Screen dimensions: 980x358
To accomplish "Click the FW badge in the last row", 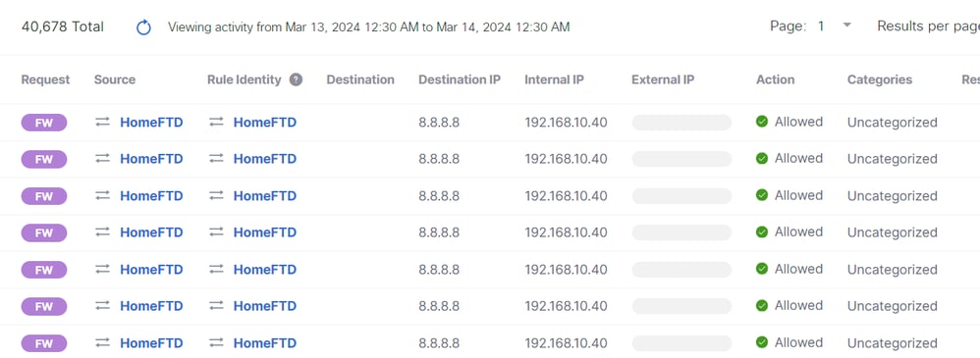I will coord(44,343).
